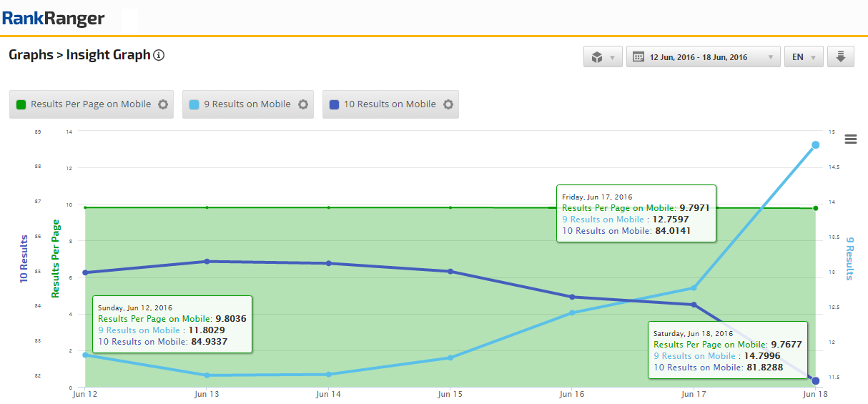Click the Graphs breadcrumb link

[31, 55]
